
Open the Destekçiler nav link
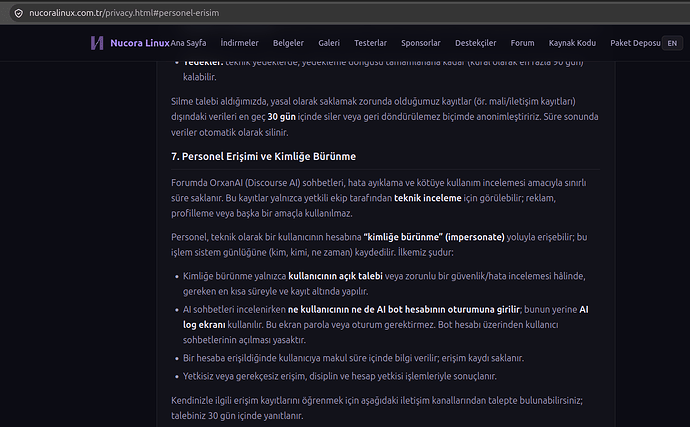pyautogui.click(x=476, y=43)
